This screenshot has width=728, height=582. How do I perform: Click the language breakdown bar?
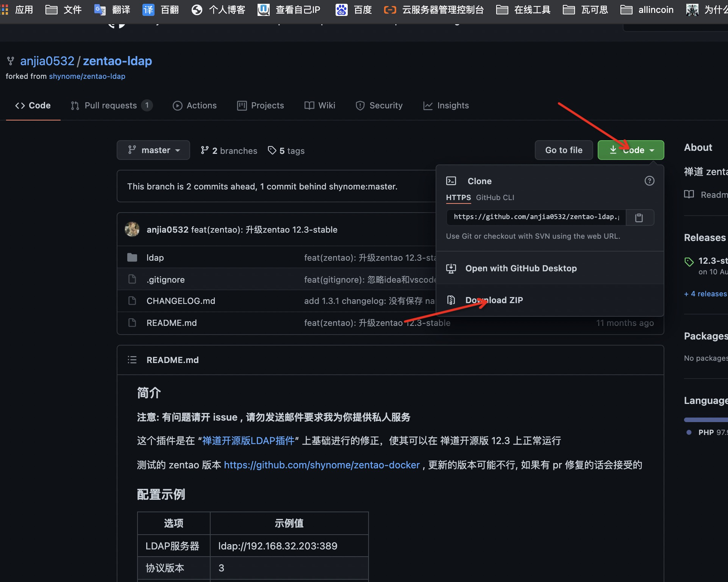[x=706, y=420]
